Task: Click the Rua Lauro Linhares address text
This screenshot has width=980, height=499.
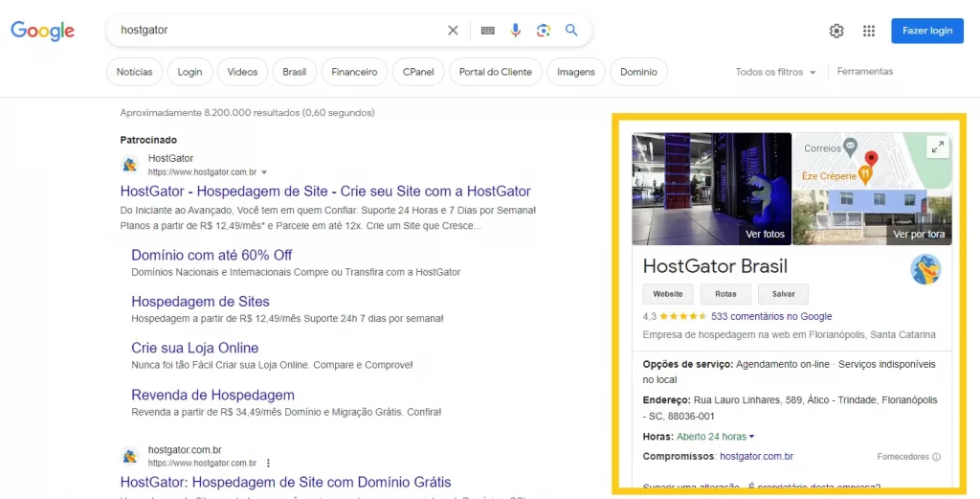Action: click(790, 408)
